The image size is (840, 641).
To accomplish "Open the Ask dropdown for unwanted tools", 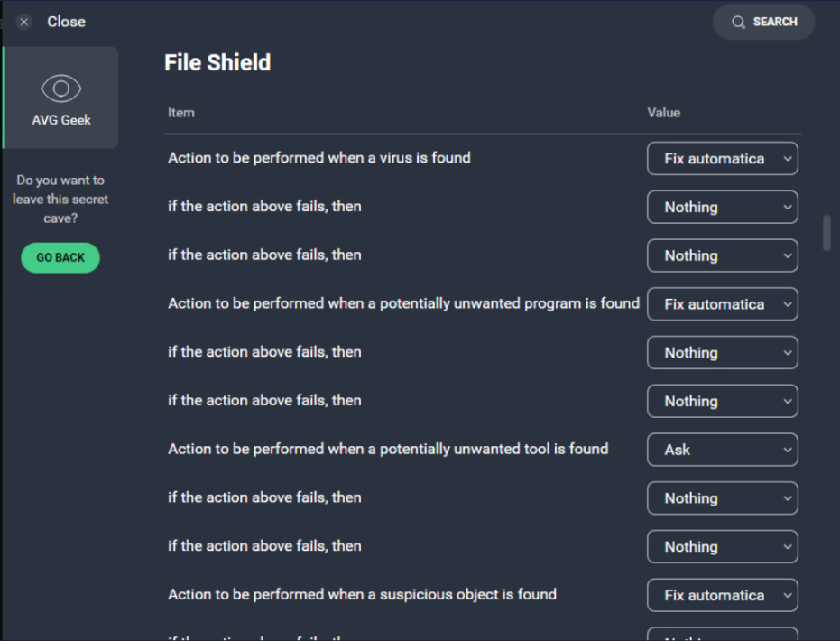I will 722,449.
